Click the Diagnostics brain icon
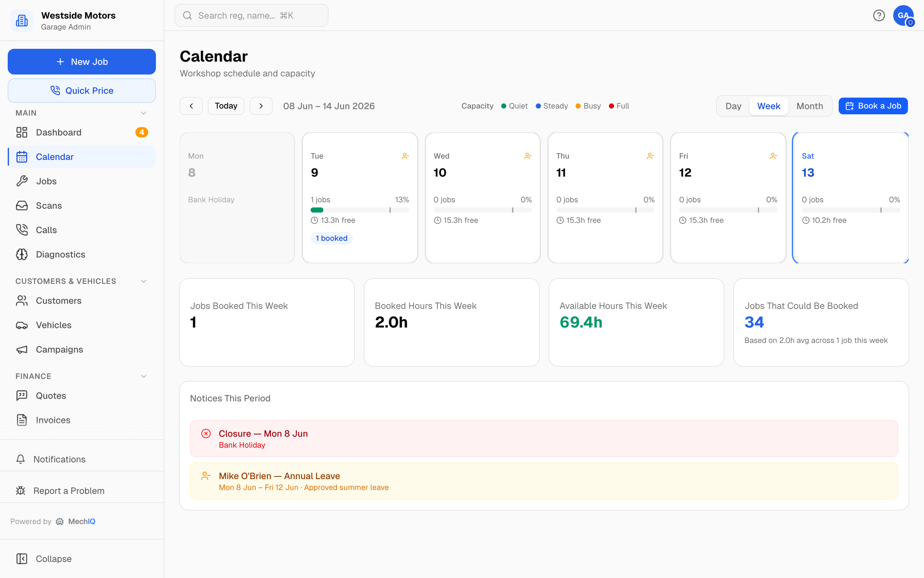The image size is (924, 578). pyautogui.click(x=22, y=255)
